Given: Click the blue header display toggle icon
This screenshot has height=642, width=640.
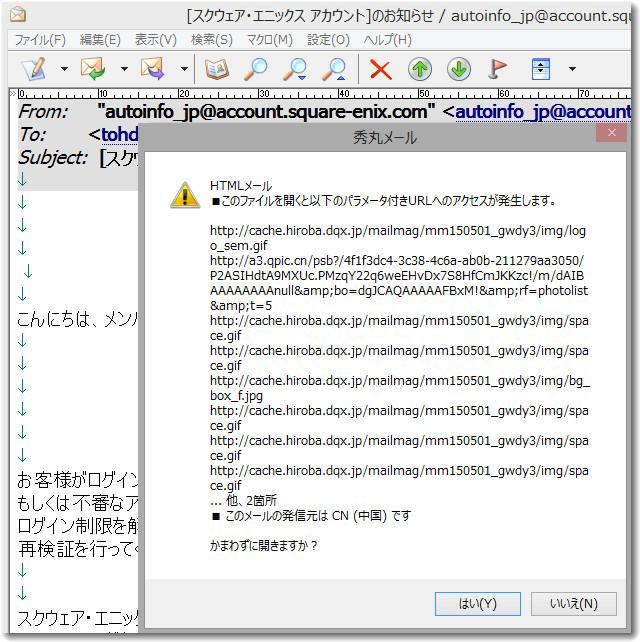Looking at the screenshot, I should click(x=540, y=69).
